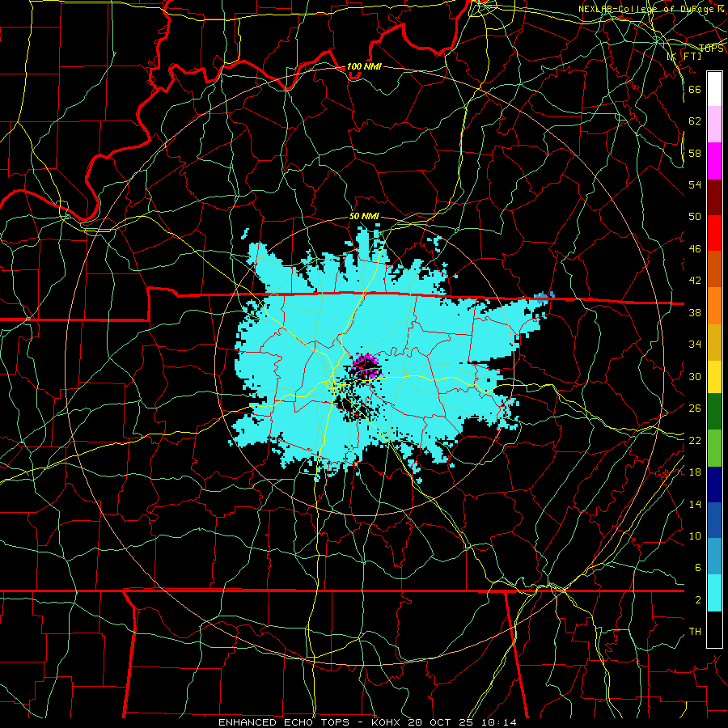Click the 50 NMI range ring label
This screenshot has width=728, height=728.
coord(364,216)
